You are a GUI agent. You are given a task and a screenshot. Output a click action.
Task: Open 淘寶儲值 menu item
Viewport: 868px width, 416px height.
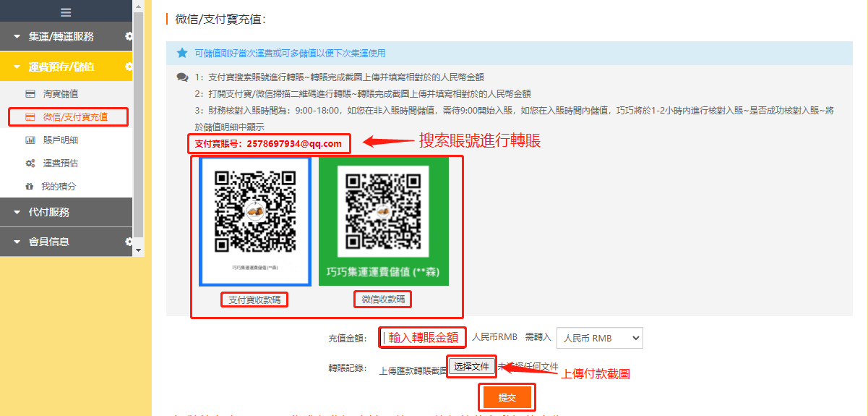pyautogui.click(x=61, y=93)
